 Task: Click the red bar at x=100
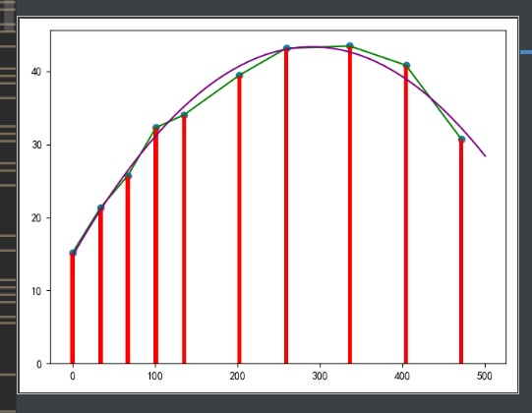pyautogui.click(x=155, y=246)
